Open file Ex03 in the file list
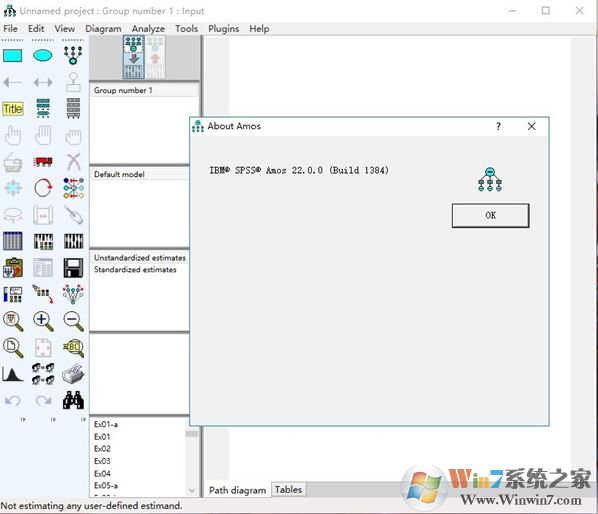The height and width of the screenshot is (514, 598). [x=102, y=461]
